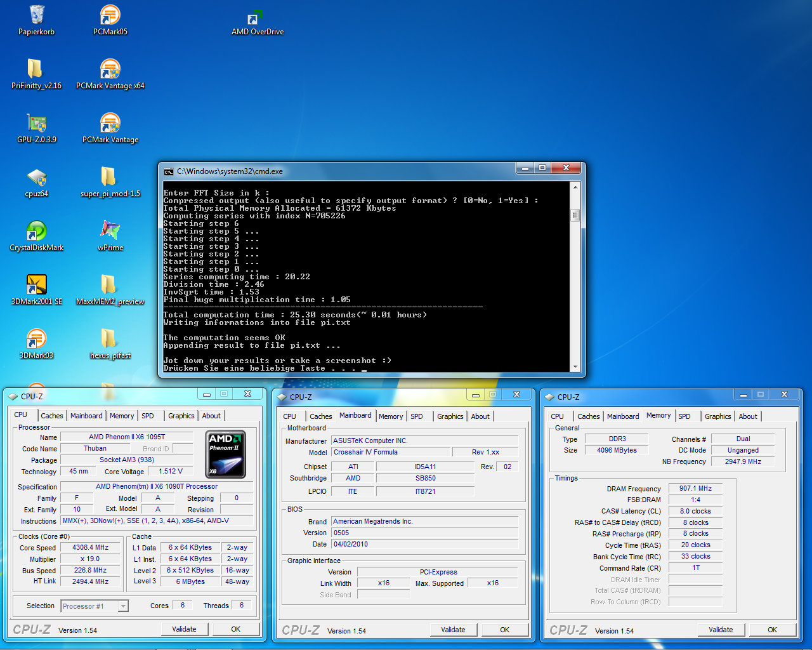Open the wPrime desktop icon
The width and height of the screenshot is (812, 650).
tap(110, 236)
